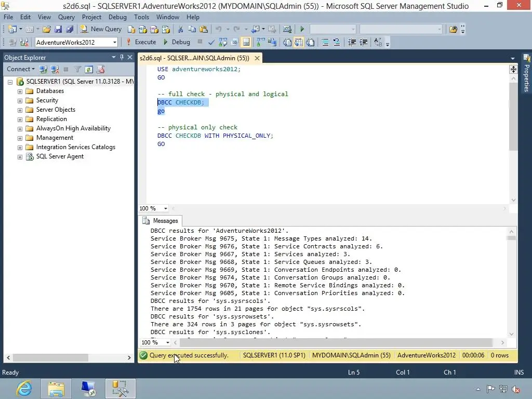Click the Parse checkmark icon
The width and height of the screenshot is (532, 399).
click(x=211, y=42)
